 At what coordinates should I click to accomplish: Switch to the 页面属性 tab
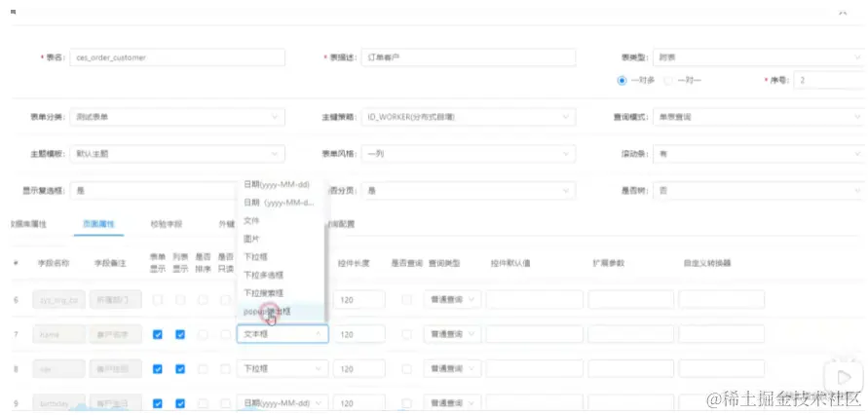98,224
